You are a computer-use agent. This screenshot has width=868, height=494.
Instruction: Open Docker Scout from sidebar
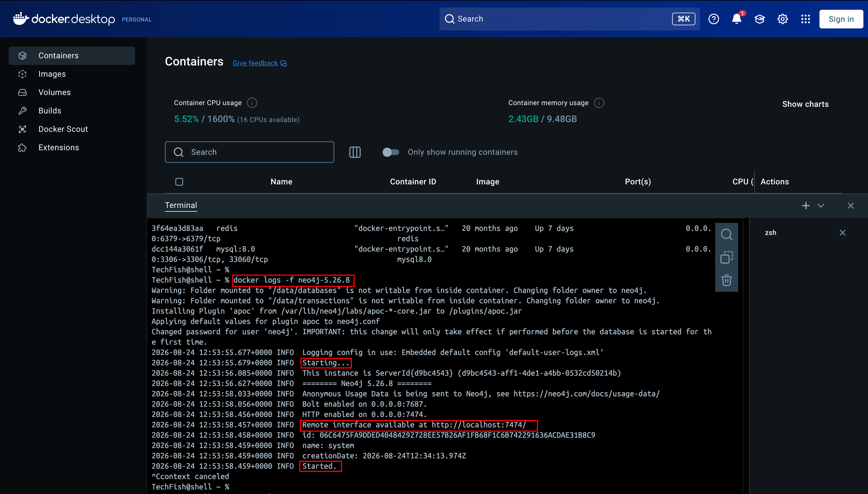pos(72,129)
